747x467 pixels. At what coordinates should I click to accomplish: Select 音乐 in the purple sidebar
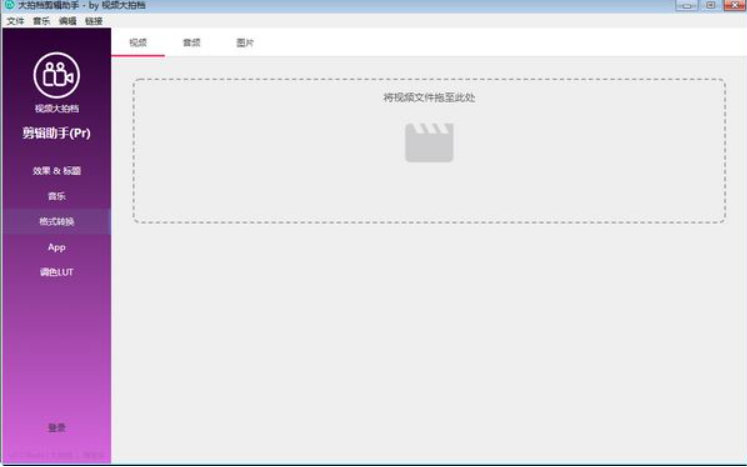pos(56,196)
